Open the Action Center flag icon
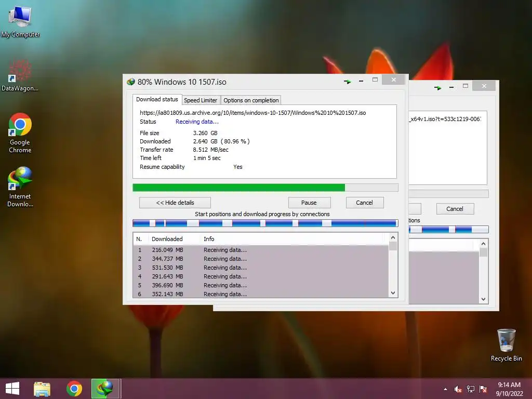The height and width of the screenshot is (399, 532). pos(483,389)
